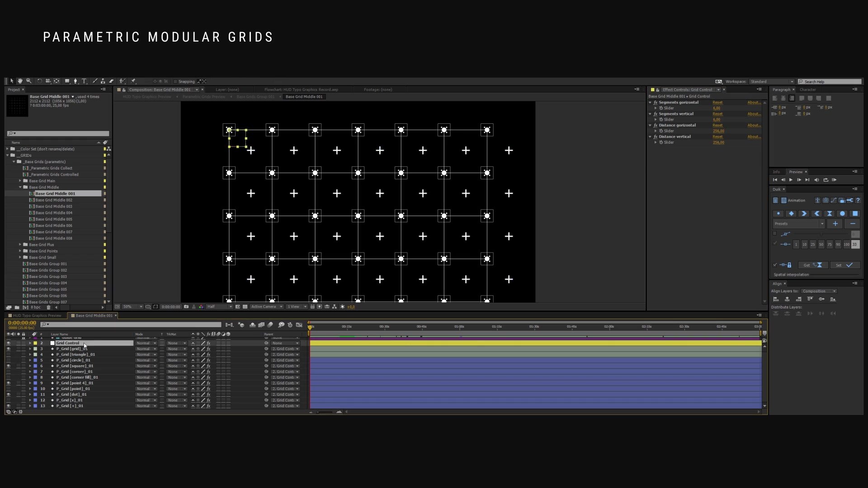The height and width of the screenshot is (488, 868).
Task: Select the Eraser tool
Action: (x=111, y=81)
